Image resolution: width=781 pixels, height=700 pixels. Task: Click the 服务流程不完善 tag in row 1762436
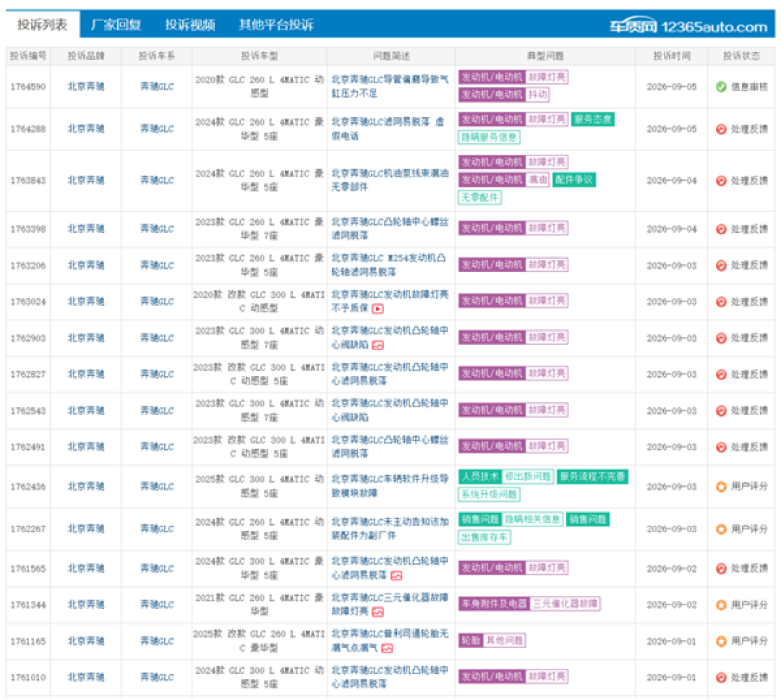point(592,477)
